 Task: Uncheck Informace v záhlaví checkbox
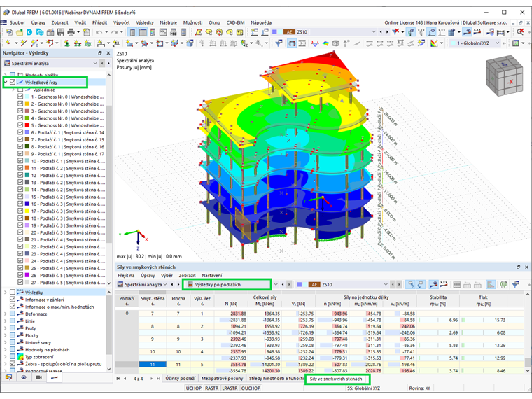click(x=13, y=300)
